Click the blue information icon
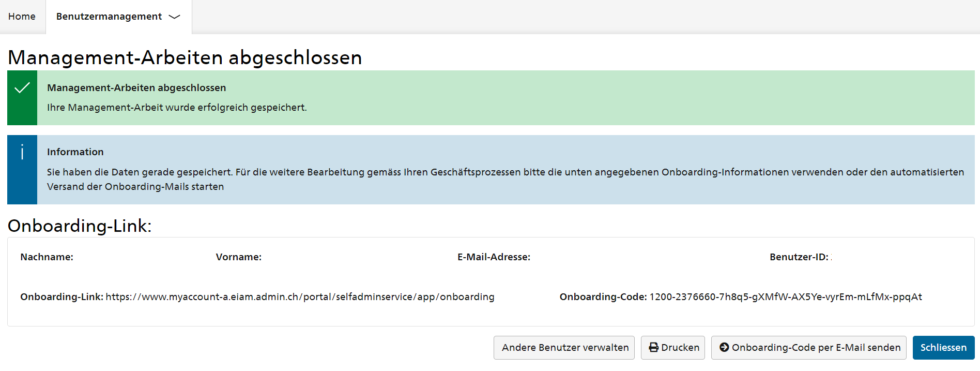The image size is (980, 371). 22,152
